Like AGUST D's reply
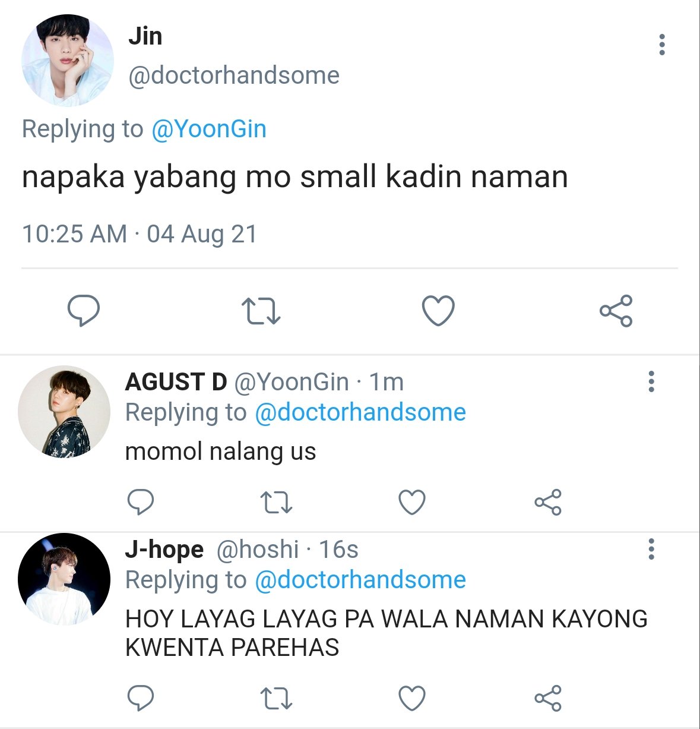 coord(412,503)
